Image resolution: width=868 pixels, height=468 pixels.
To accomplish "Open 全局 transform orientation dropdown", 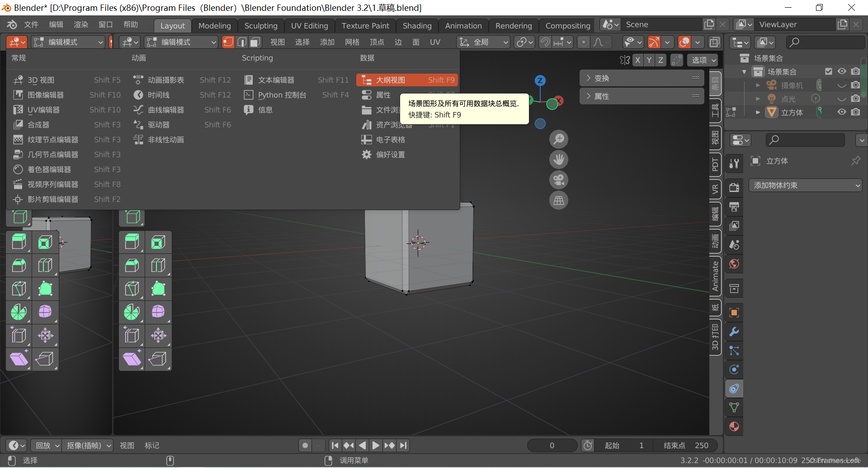I will pyautogui.click(x=483, y=42).
